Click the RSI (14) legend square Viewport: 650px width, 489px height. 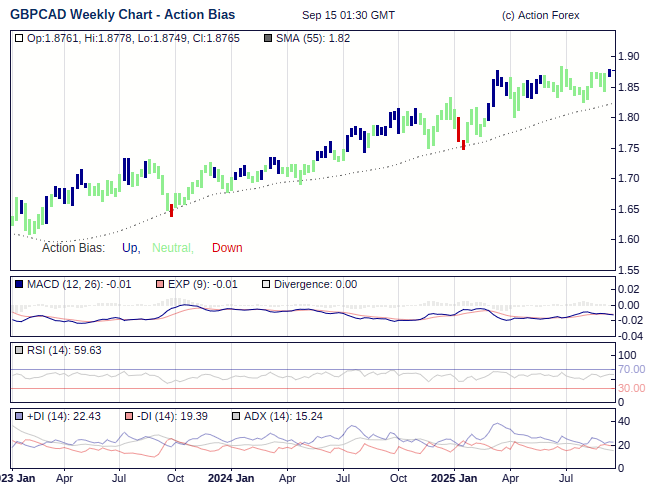coord(19,350)
